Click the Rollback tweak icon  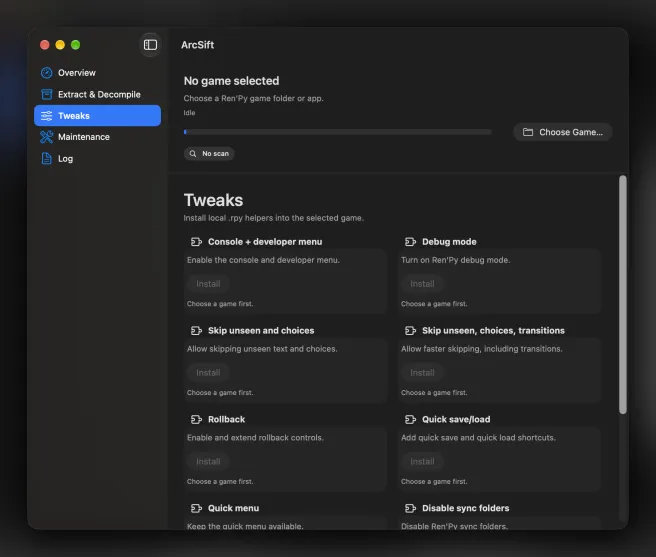coord(196,419)
